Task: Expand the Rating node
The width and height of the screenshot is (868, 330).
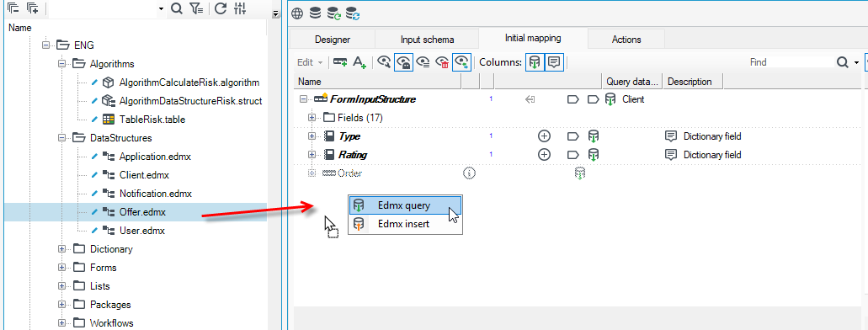Action: point(312,155)
